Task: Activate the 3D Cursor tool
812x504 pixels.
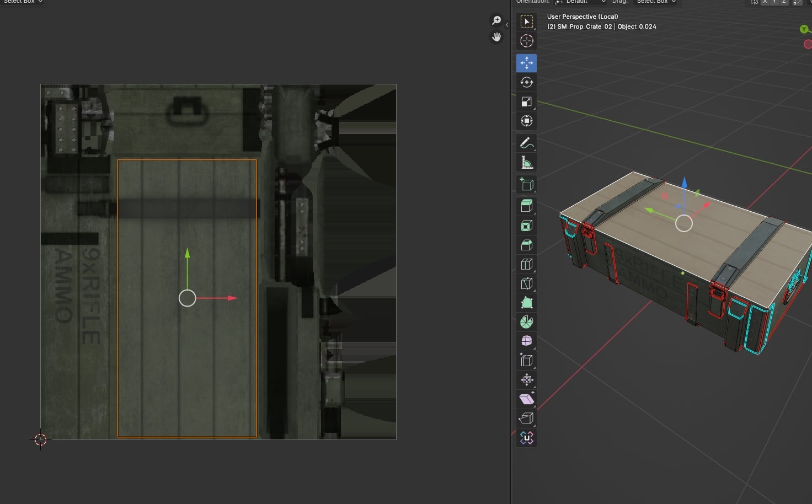Action: pyautogui.click(x=526, y=41)
